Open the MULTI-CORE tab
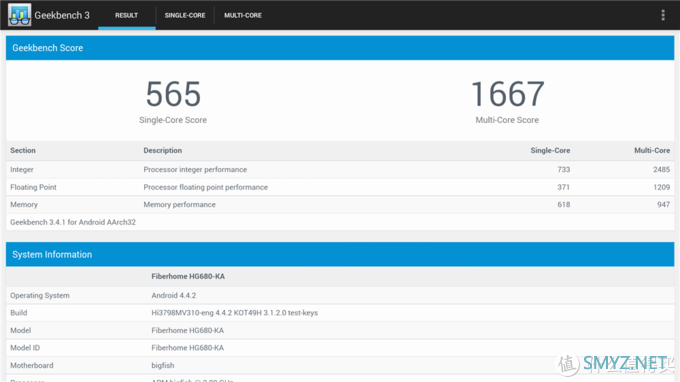Screen dimensions: 680x382 (243, 15)
